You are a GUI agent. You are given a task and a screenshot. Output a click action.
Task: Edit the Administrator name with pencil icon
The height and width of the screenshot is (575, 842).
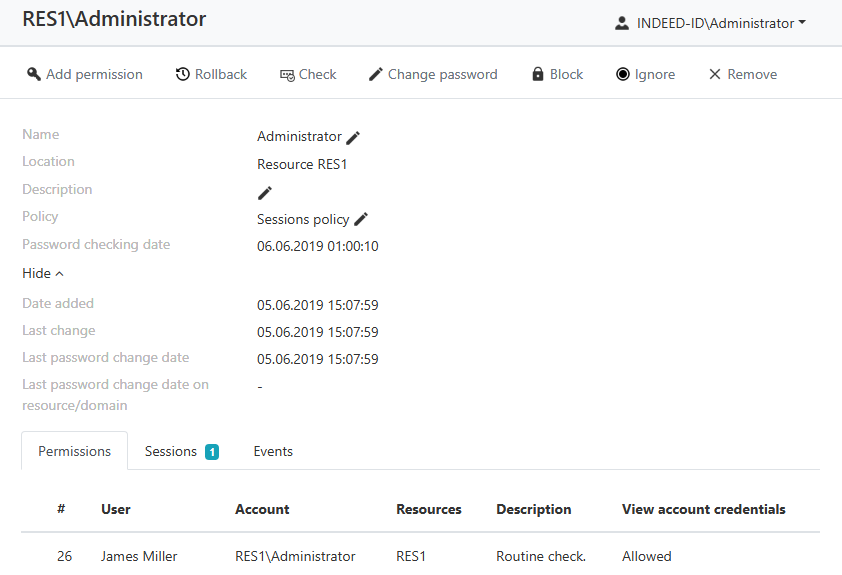[353, 138]
